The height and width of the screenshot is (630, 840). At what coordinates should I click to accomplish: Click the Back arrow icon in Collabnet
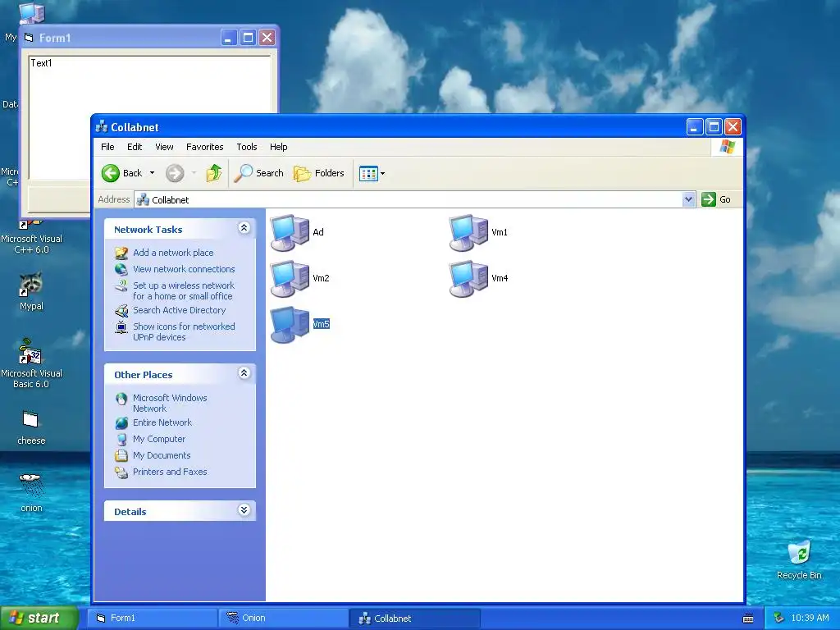(x=111, y=173)
